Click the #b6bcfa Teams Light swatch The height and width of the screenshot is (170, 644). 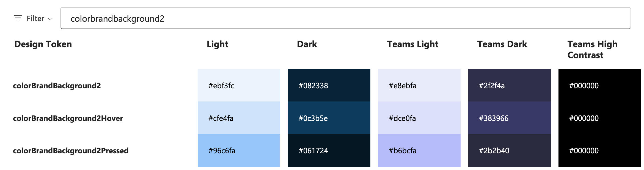tap(419, 150)
